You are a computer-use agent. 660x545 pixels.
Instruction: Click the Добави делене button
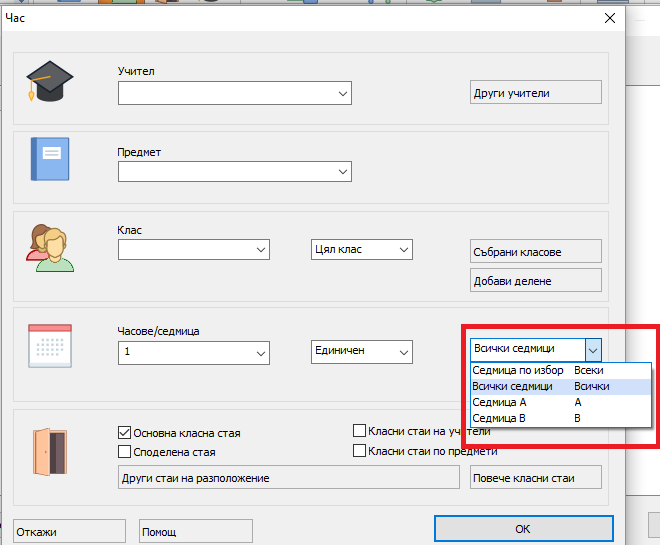coord(535,281)
